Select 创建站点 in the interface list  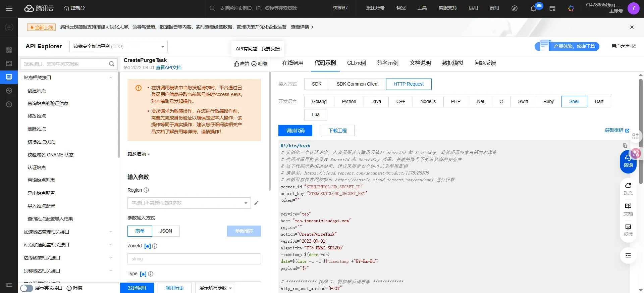pyautogui.click(x=37, y=91)
